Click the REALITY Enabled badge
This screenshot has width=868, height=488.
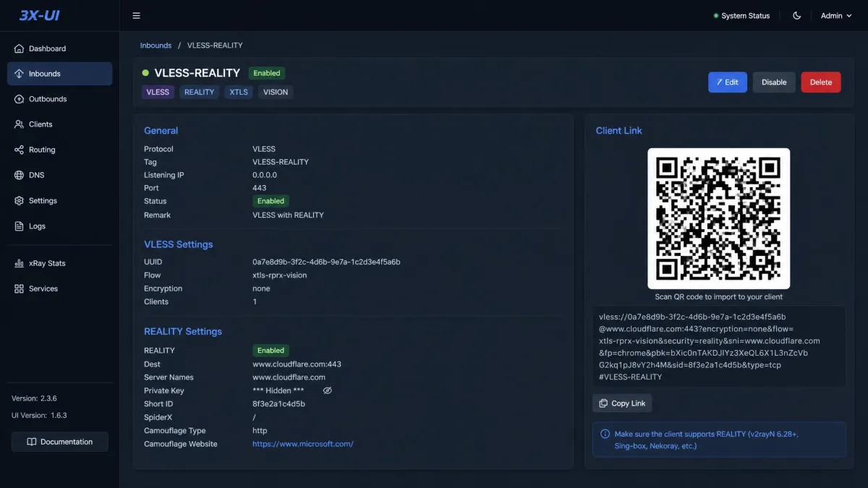[271, 351]
